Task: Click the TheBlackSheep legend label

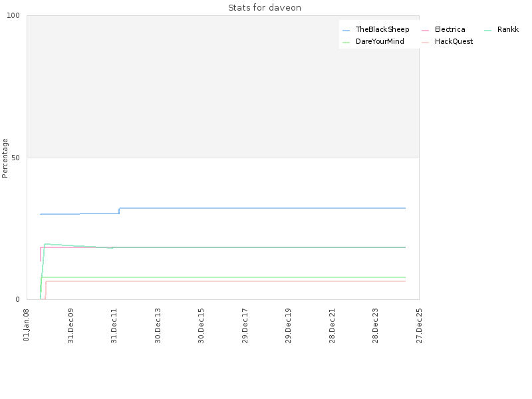Action: point(382,29)
